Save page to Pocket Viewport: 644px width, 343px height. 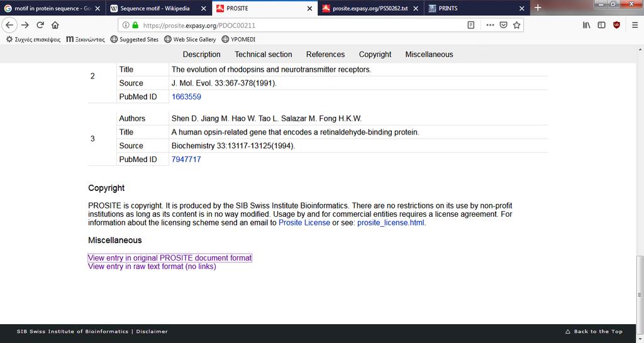[504, 25]
